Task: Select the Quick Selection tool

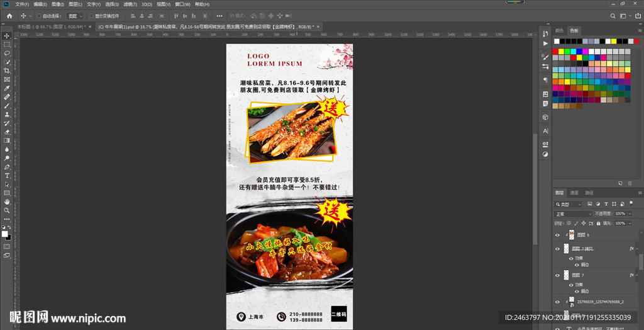Action: (7, 62)
